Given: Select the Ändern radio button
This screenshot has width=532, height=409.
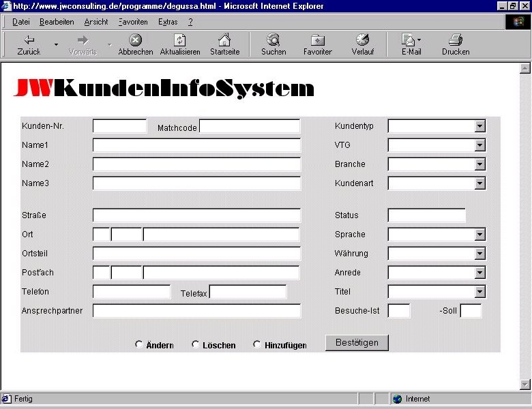Looking at the screenshot, I should point(138,344).
